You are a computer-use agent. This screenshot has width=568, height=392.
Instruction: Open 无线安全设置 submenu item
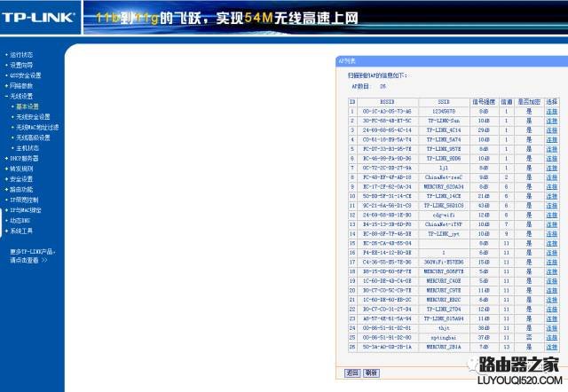(33, 117)
